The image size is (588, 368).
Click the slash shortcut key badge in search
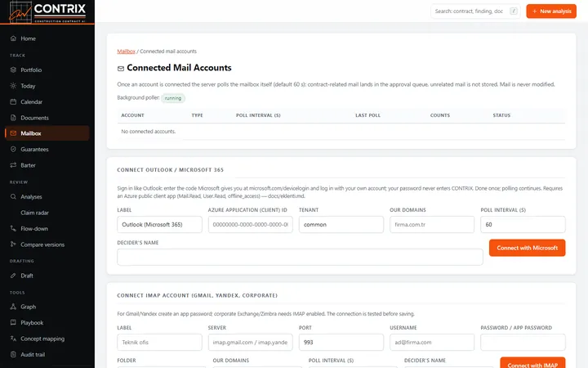click(514, 11)
